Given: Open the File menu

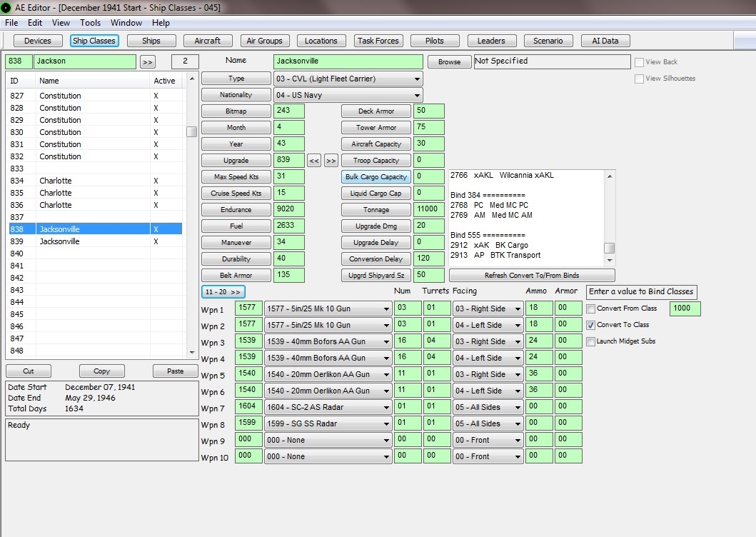Looking at the screenshot, I should pyautogui.click(x=11, y=23).
